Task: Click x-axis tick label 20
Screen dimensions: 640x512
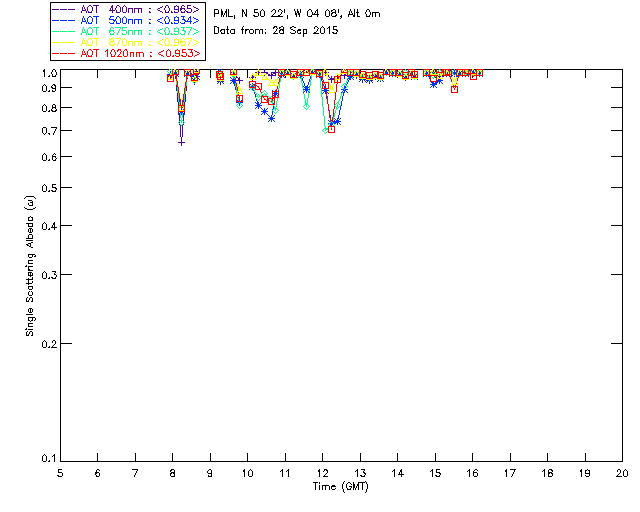Action: [x=622, y=473]
